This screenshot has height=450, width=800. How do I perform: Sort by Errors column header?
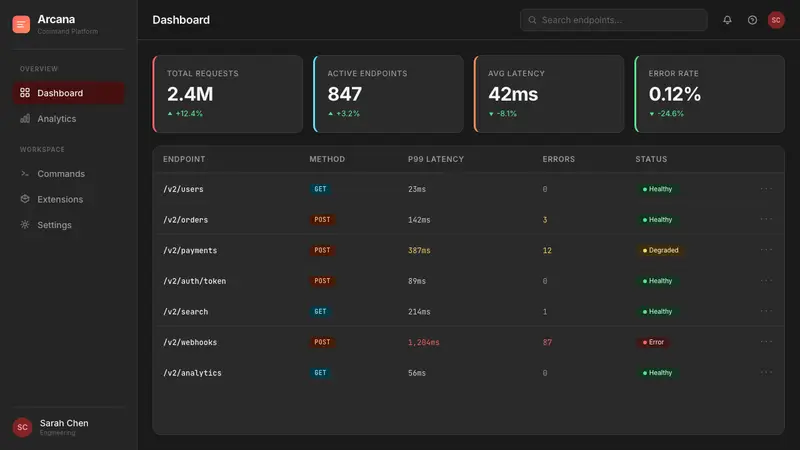558,159
